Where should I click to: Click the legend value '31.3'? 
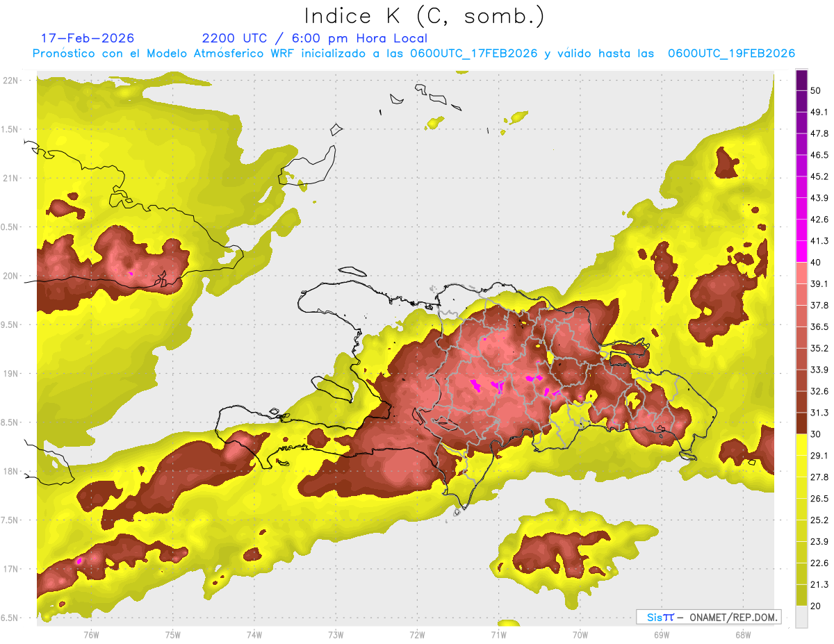(x=819, y=413)
